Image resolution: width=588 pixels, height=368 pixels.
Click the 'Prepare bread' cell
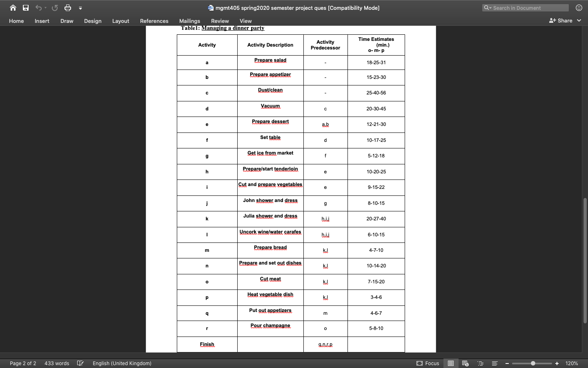click(270, 250)
